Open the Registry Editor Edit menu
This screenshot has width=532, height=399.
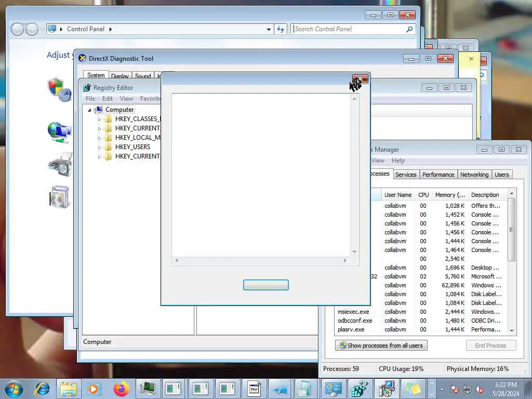pos(107,99)
